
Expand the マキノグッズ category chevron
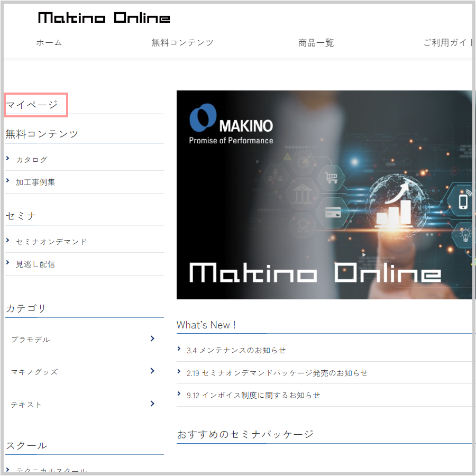152,371
